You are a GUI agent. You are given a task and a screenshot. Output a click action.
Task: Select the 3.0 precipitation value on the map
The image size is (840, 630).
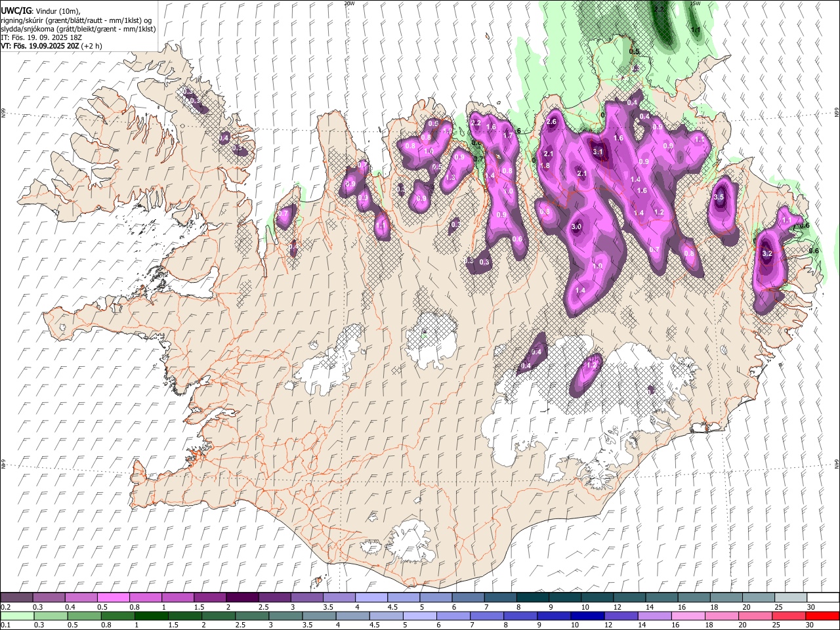point(577,226)
